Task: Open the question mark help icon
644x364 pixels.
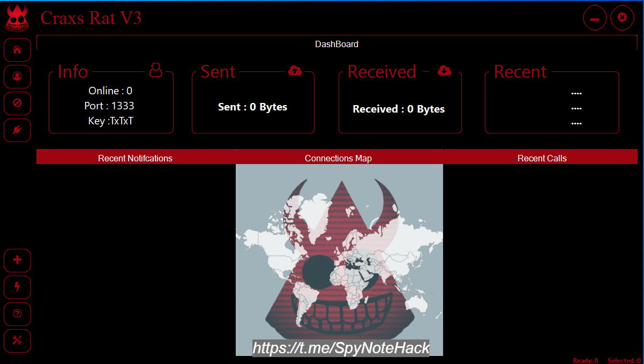Action: click(x=17, y=314)
